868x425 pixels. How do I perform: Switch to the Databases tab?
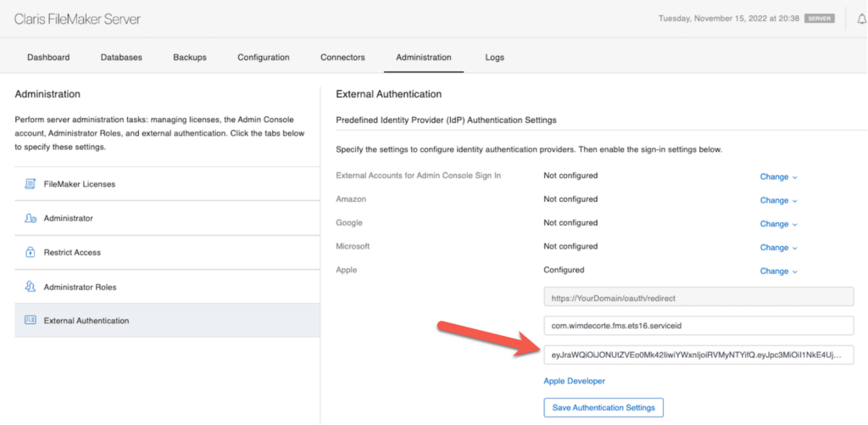tap(121, 57)
